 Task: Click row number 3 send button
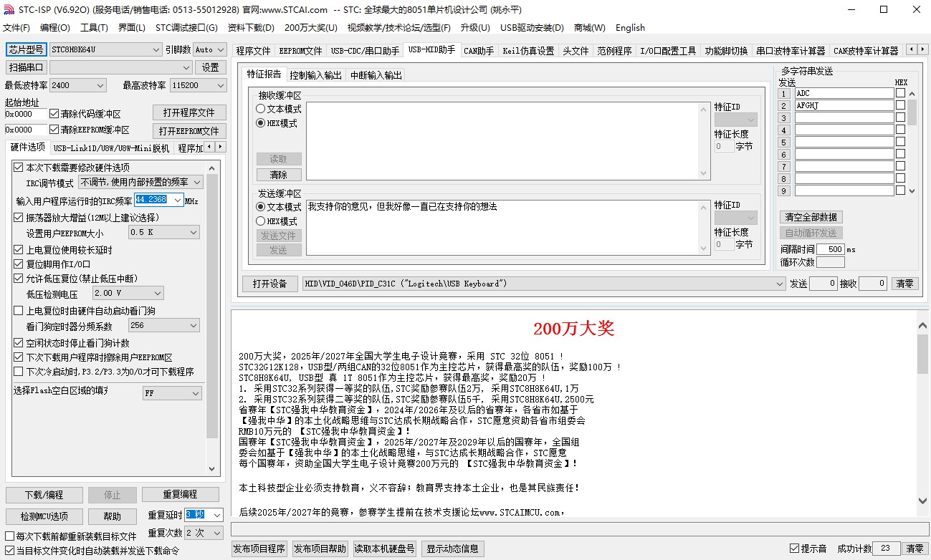click(x=784, y=117)
